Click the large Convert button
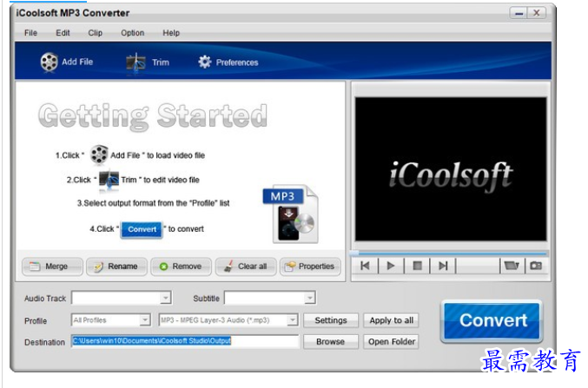This screenshot has width=588, height=388. 492,321
